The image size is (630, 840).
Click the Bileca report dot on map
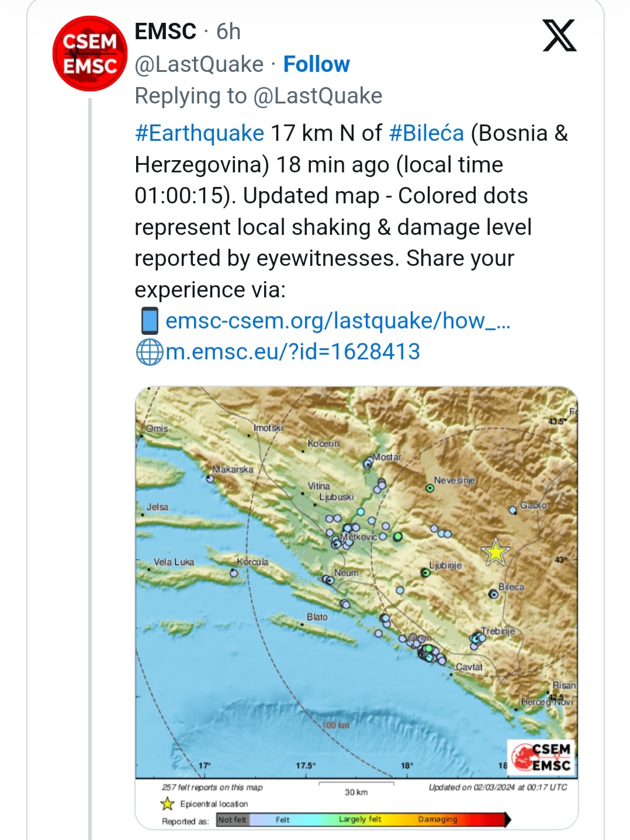pyautogui.click(x=493, y=595)
